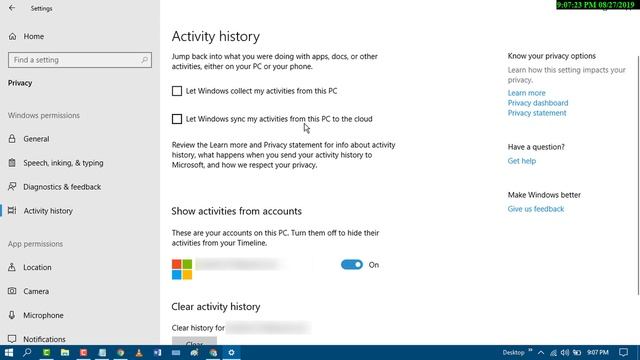This screenshot has width=640, height=360.
Task: Open General privacy settings
Action: pyautogui.click(x=36, y=139)
